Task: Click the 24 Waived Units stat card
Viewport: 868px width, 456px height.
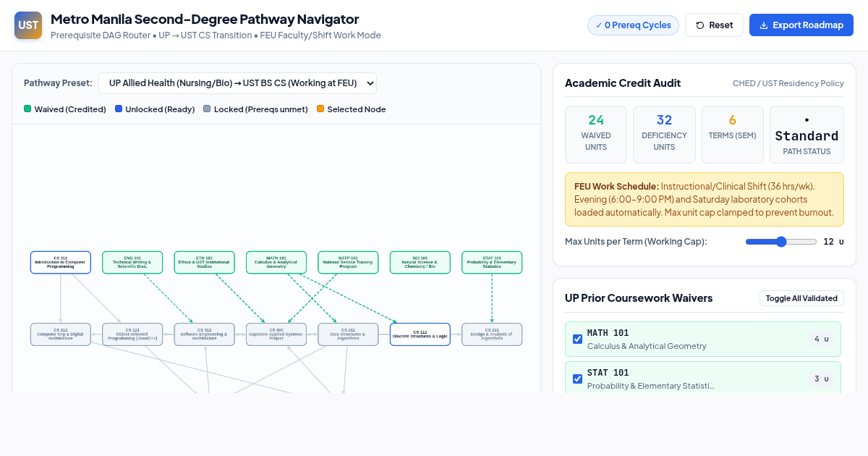Action: tap(596, 135)
